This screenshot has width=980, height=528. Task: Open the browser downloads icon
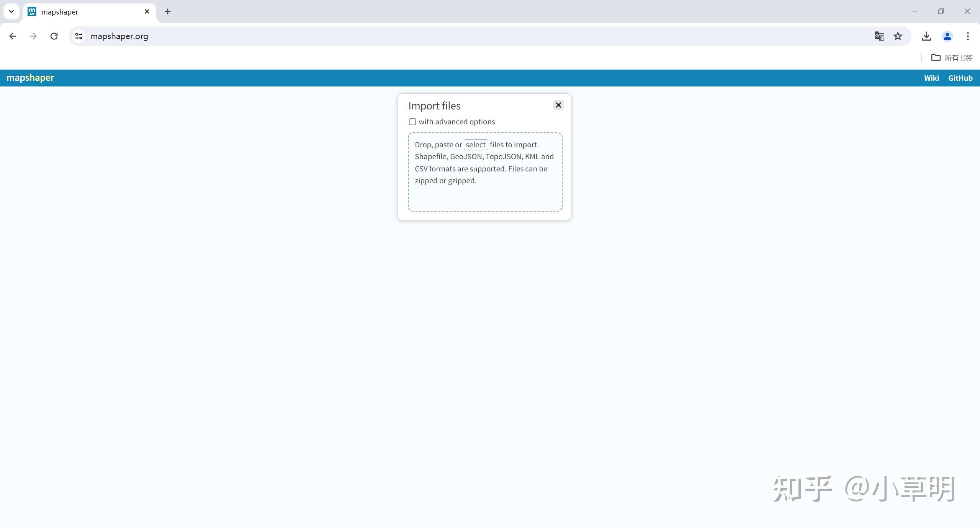(x=926, y=36)
